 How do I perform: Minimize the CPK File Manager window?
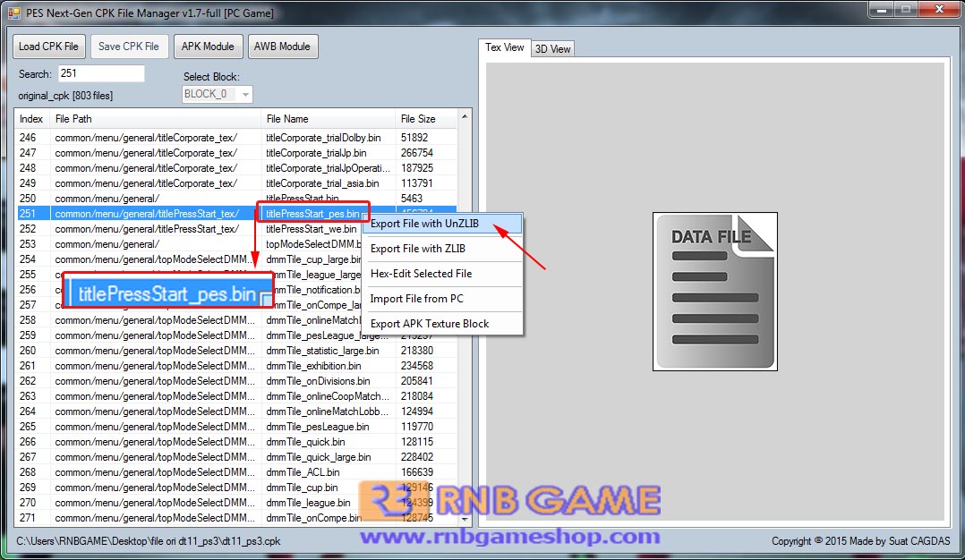coord(881,9)
